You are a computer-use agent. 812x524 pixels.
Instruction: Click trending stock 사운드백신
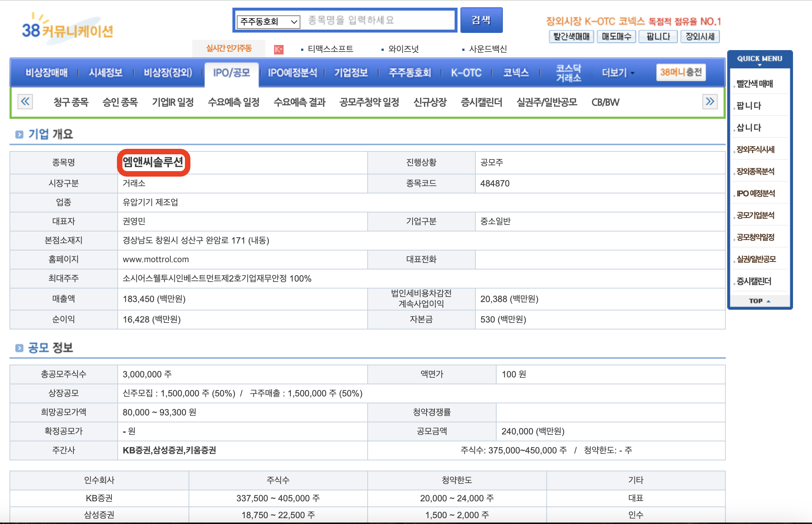[488, 49]
